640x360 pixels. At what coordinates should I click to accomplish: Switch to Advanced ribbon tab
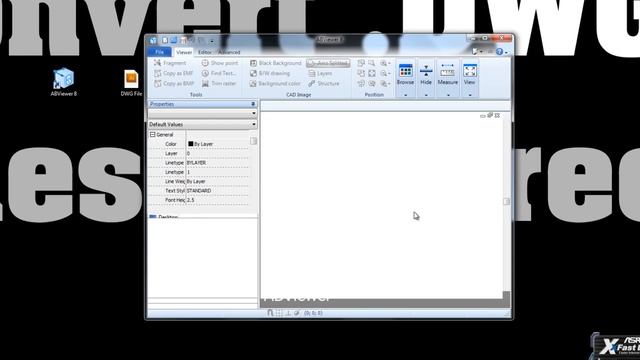[x=229, y=52]
